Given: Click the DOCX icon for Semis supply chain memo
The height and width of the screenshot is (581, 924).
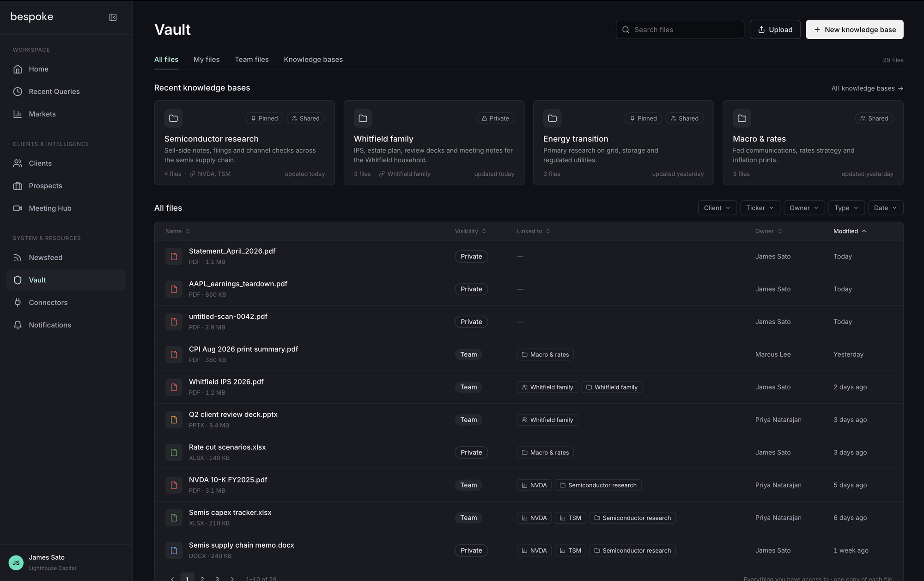Looking at the screenshot, I should click(174, 550).
